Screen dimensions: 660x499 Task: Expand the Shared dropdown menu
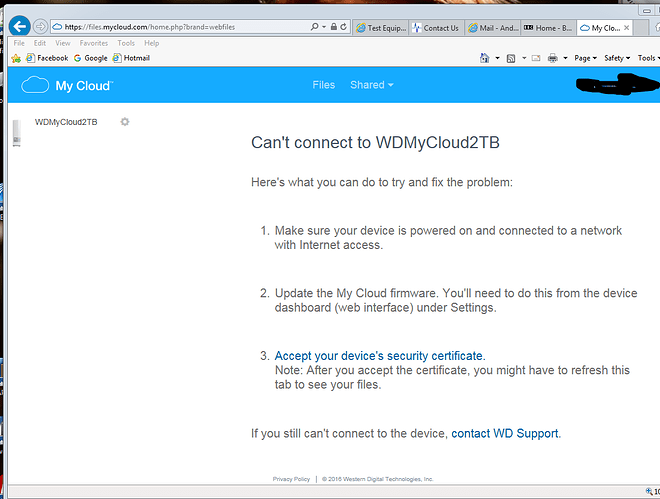(372, 85)
